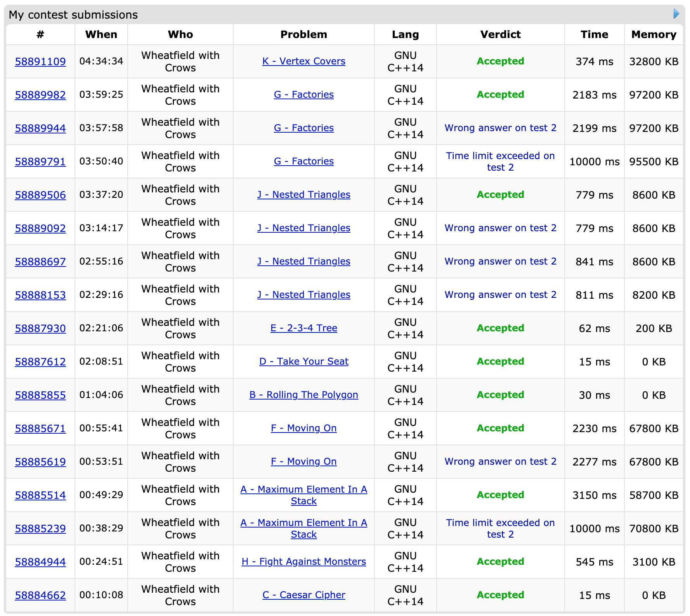The image size is (690, 616).
Task: Click Wrong answer verdict for submission 58885619
Action: point(500,462)
